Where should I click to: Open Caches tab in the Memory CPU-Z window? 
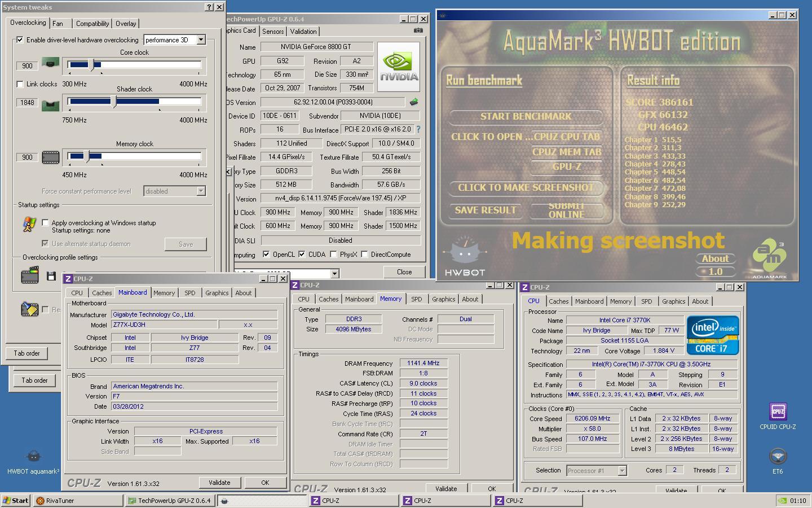pyautogui.click(x=328, y=299)
